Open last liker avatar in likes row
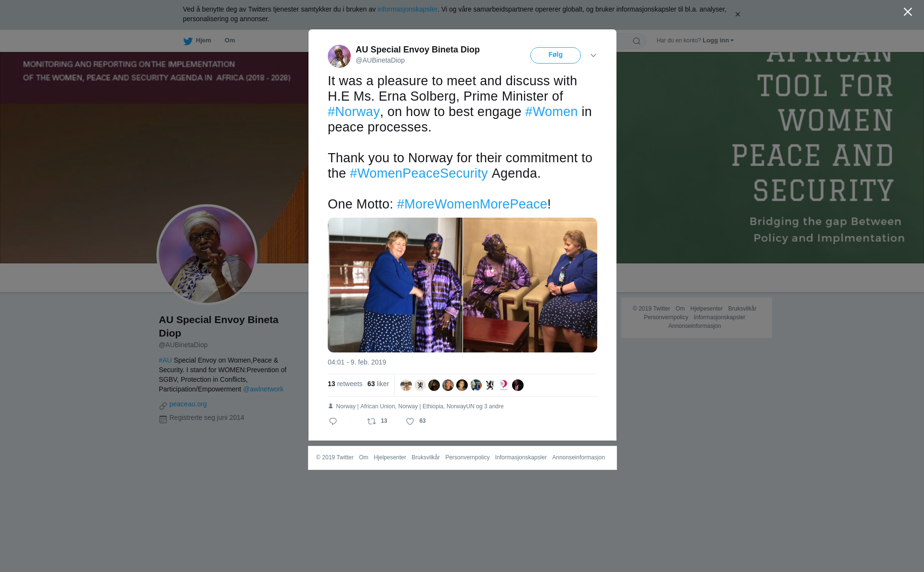The image size is (924, 572). click(x=518, y=385)
